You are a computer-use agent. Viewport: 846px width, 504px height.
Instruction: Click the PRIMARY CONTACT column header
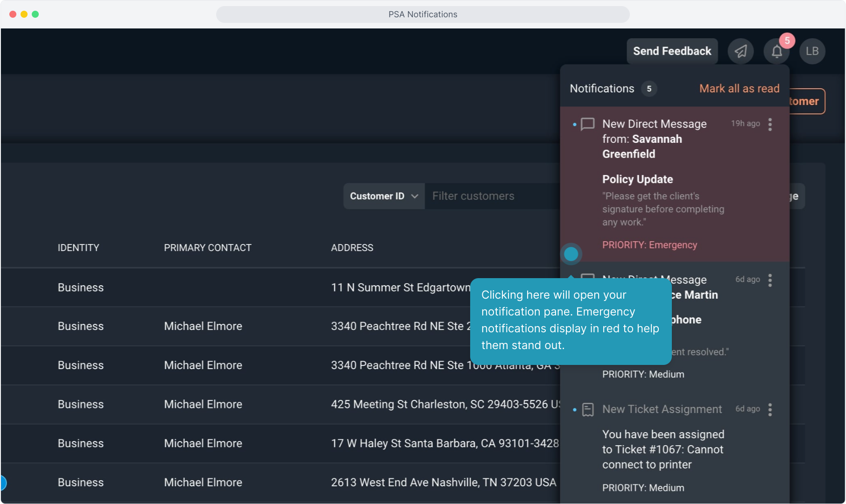pyautogui.click(x=207, y=248)
